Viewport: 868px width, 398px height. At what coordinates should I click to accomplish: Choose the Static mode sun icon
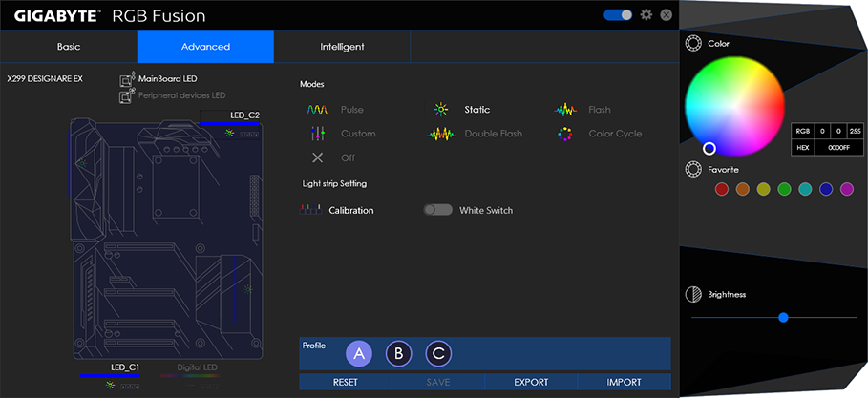441,110
